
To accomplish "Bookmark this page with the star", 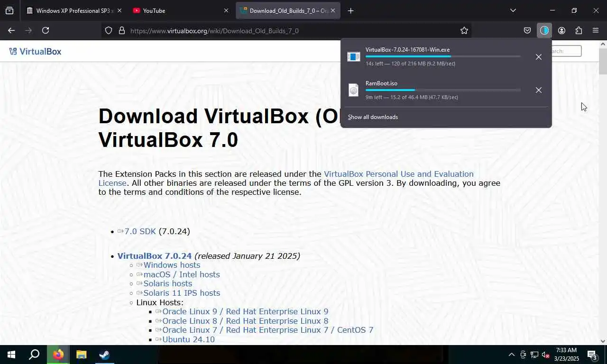I will (x=464, y=30).
